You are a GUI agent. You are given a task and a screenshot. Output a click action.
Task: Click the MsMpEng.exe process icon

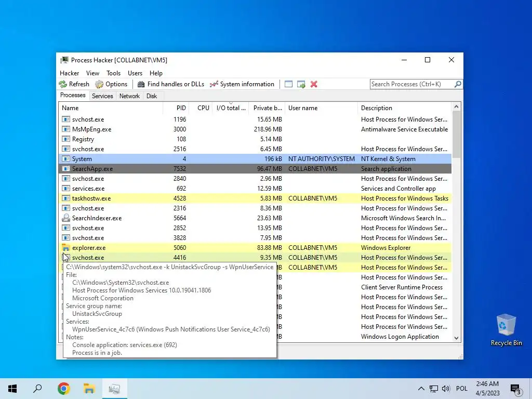point(66,129)
